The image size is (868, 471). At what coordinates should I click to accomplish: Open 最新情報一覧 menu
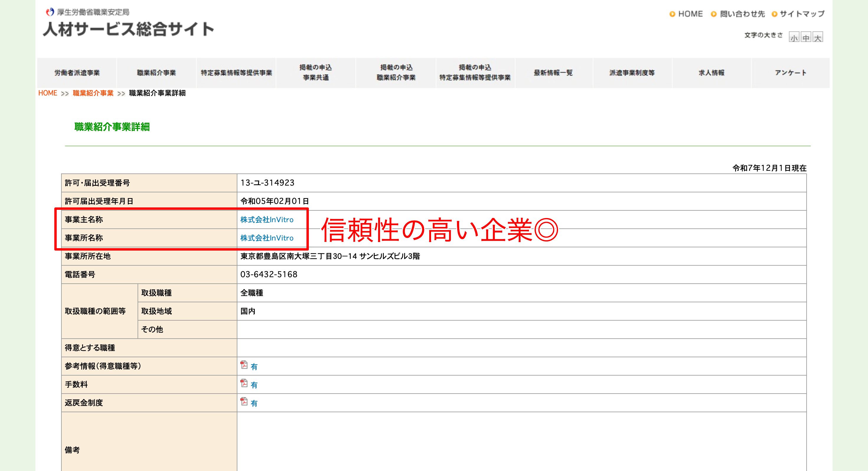(553, 73)
